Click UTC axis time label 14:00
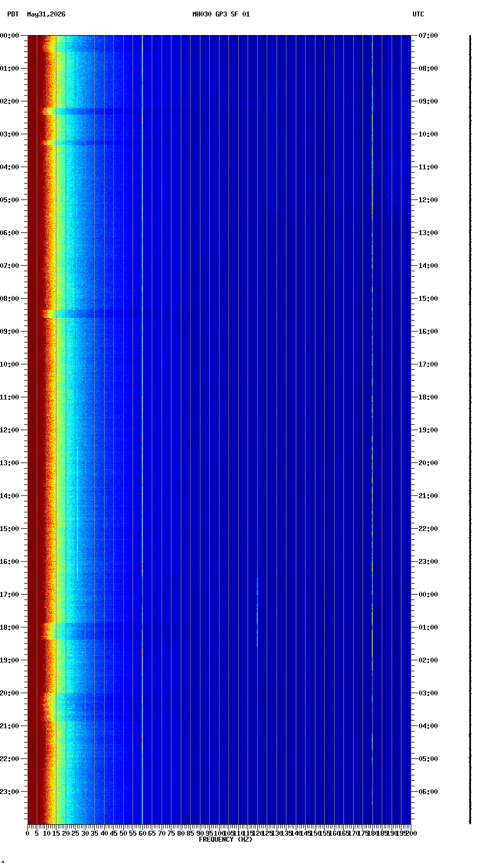Screen dimensions: 494x868 pyautogui.click(x=428, y=266)
